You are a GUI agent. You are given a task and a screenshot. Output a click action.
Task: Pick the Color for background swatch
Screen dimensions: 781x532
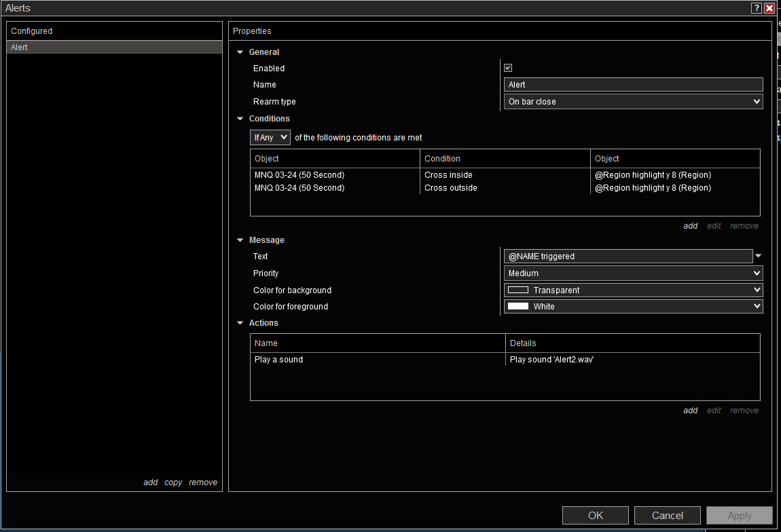518,290
